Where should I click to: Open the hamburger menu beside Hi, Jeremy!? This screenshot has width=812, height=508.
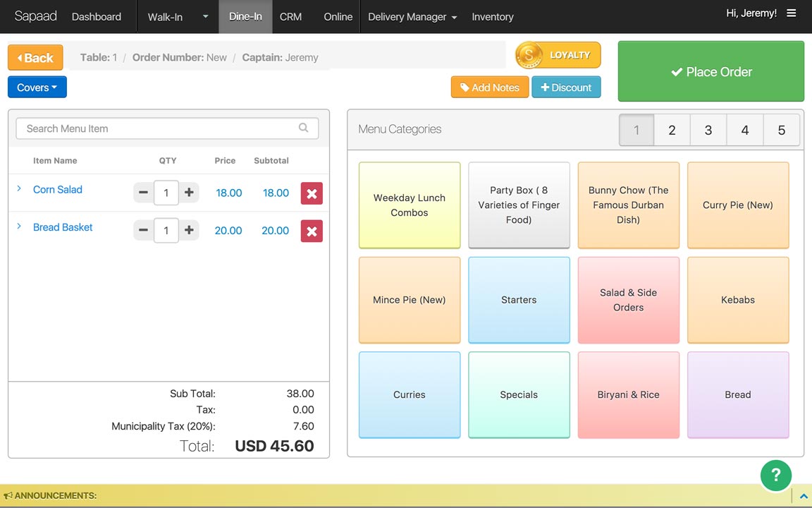(x=792, y=13)
